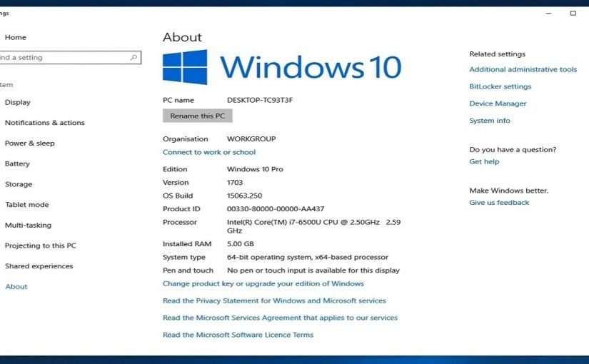Open Notifications & actions settings
Screen dimensions: 589x364
(x=45, y=123)
